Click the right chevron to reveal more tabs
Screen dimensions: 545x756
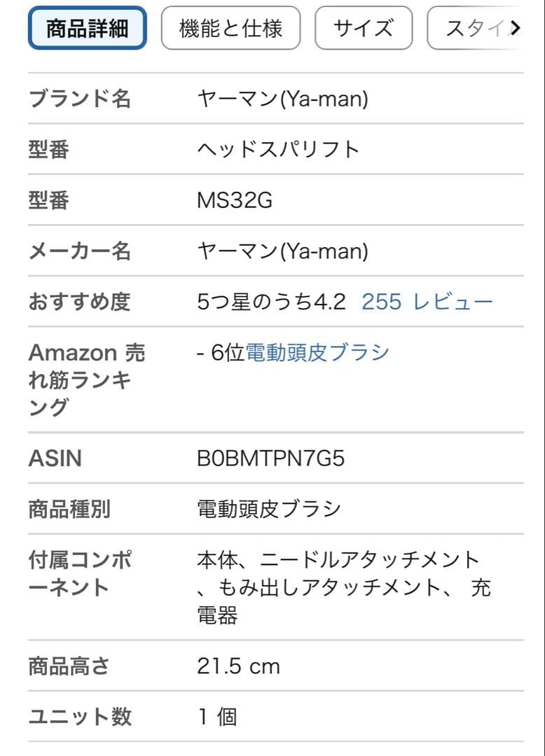click(516, 28)
